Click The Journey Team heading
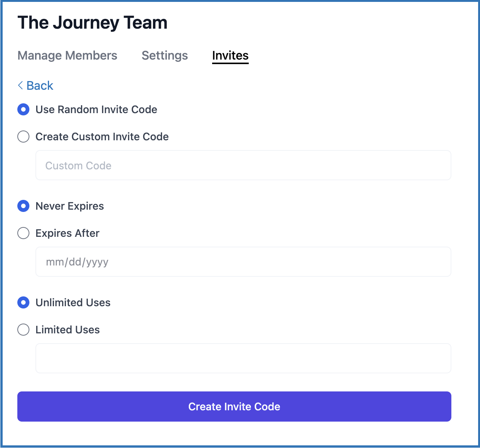The height and width of the screenshot is (448, 480). [92, 23]
